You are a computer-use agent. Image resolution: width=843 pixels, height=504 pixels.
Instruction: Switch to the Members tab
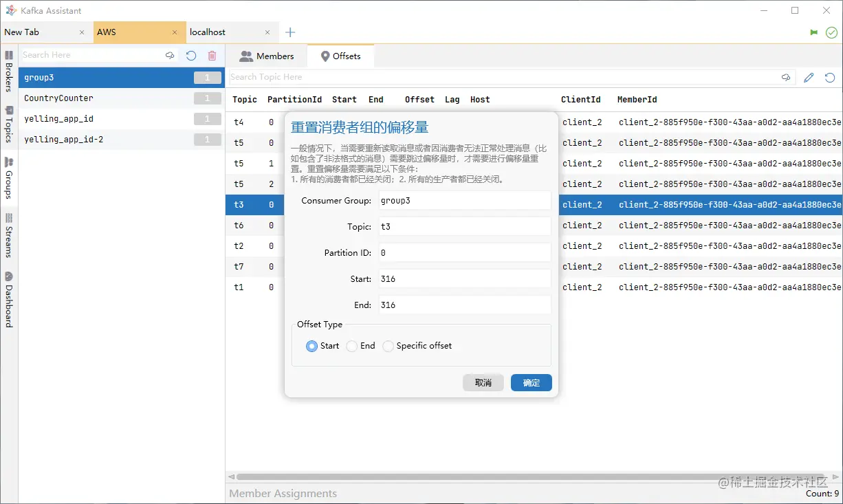point(267,56)
